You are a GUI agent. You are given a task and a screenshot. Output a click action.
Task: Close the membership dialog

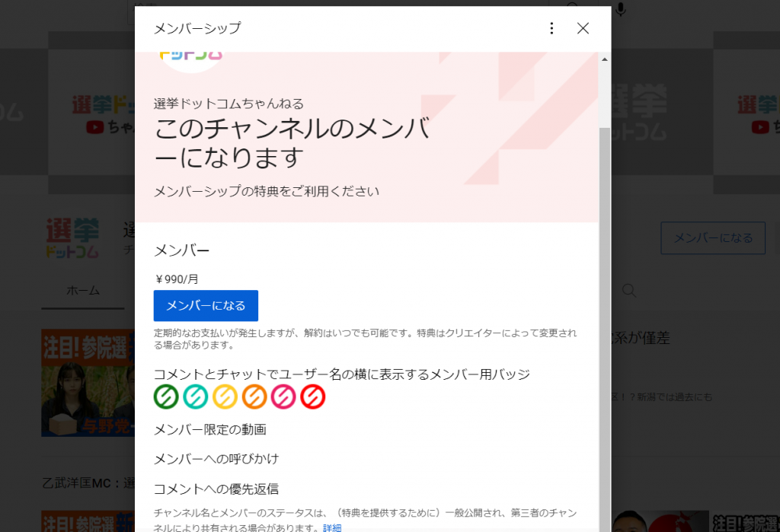(x=583, y=28)
